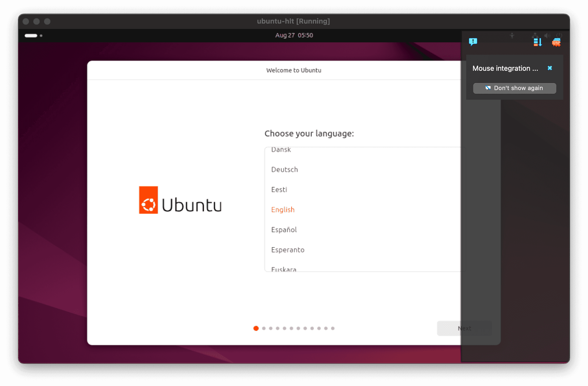588x386 pixels.
Task: Open the VirtualBox notification center speech-bubble icon
Action: pyautogui.click(x=473, y=42)
